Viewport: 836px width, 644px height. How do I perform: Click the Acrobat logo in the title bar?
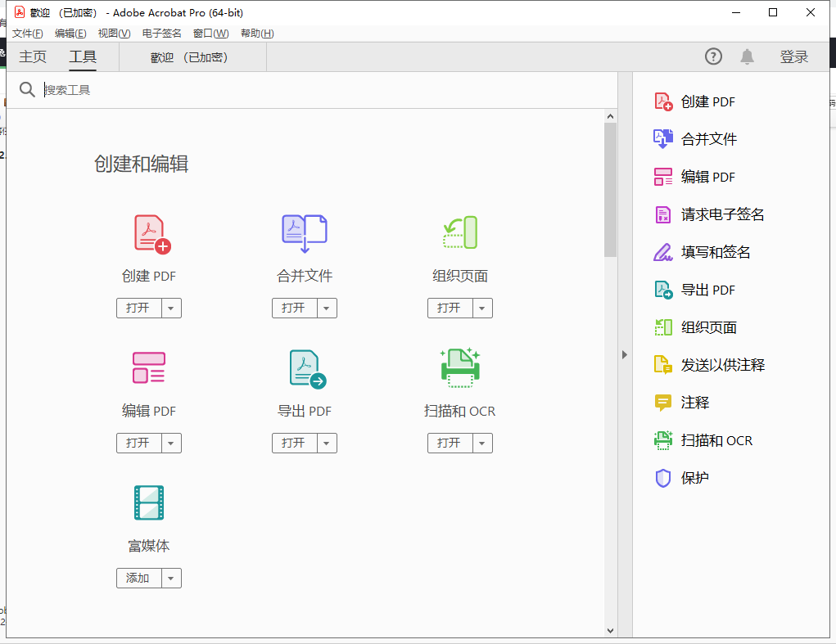click(19, 12)
